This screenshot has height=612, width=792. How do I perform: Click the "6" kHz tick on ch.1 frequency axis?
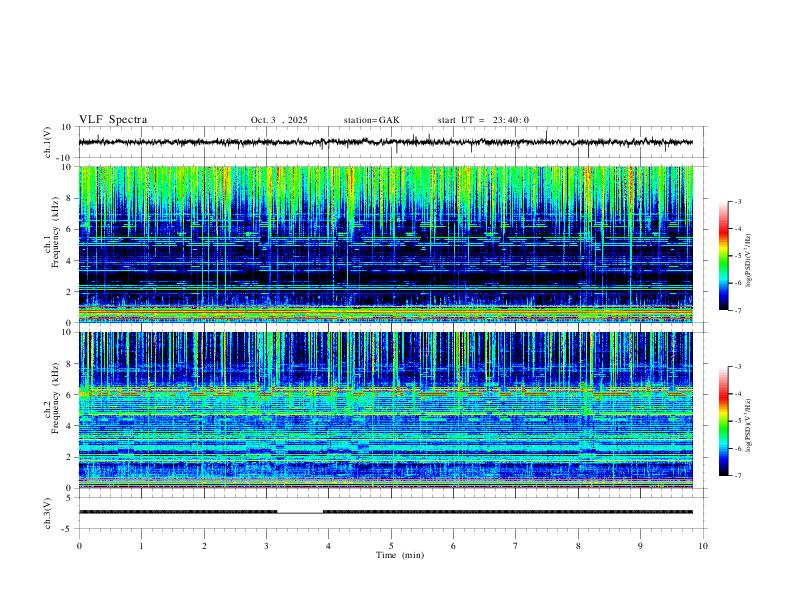click(70, 229)
